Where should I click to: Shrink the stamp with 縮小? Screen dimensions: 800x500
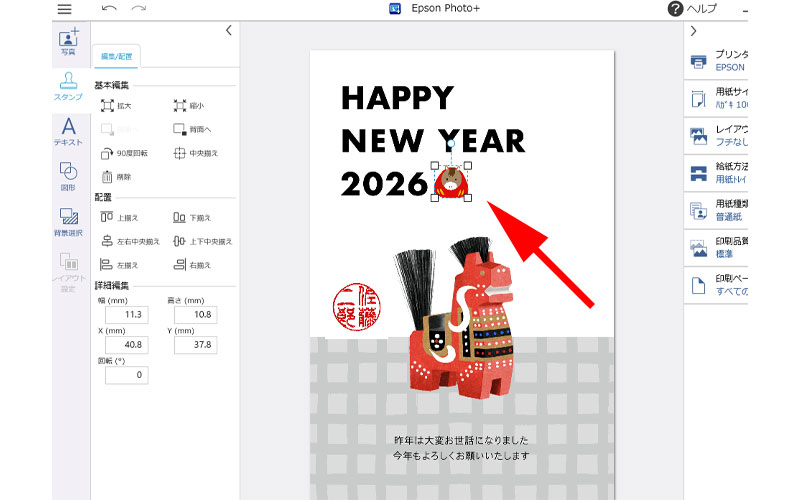(189, 106)
